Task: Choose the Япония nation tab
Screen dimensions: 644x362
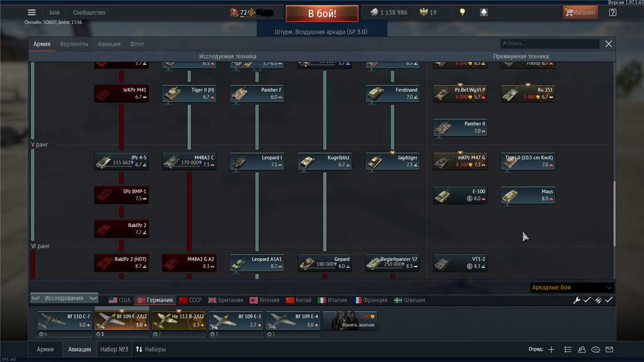Action: point(265,300)
